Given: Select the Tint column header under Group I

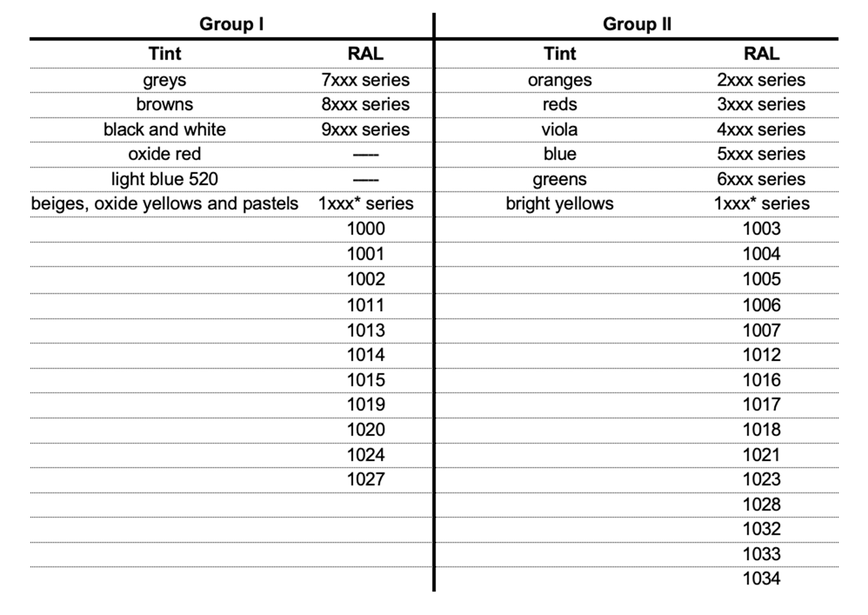Looking at the screenshot, I should tap(165, 54).
